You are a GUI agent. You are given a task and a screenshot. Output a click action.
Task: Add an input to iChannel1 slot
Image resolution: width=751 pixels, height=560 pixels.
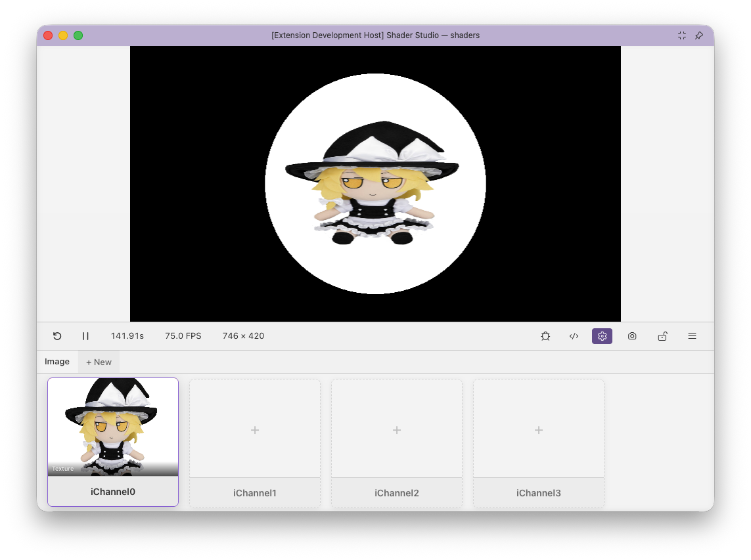click(255, 430)
